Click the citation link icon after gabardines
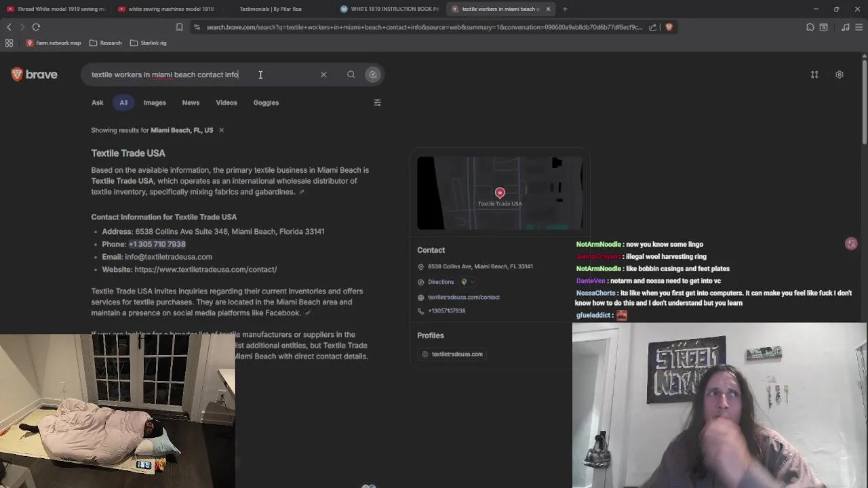The width and height of the screenshot is (868, 488). tap(302, 192)
